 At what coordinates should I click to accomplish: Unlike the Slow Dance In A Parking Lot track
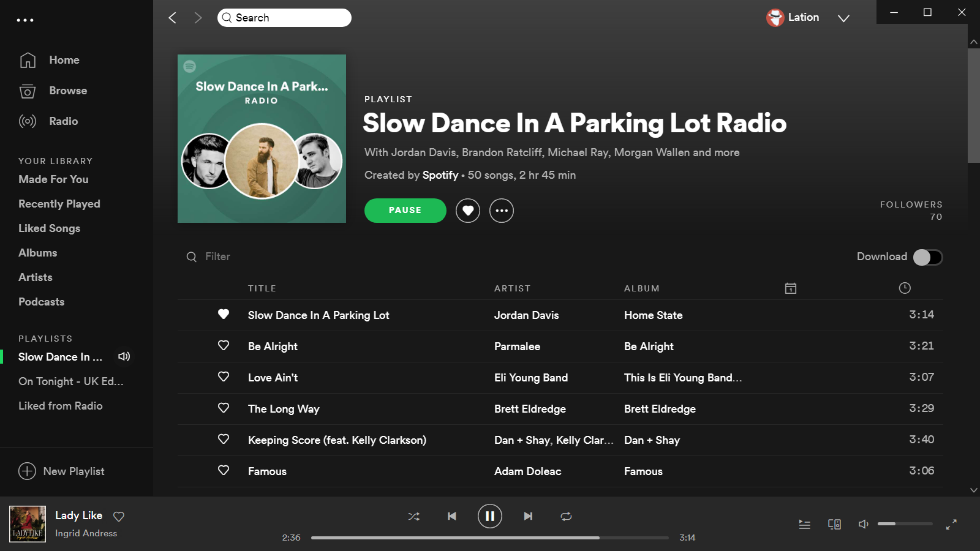224,315
